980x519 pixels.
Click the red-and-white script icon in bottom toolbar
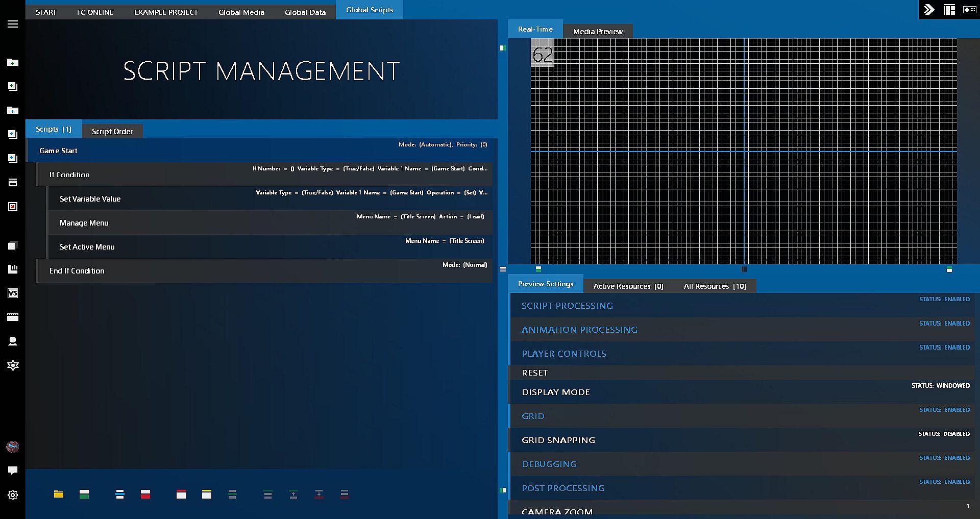click(145, 494)
